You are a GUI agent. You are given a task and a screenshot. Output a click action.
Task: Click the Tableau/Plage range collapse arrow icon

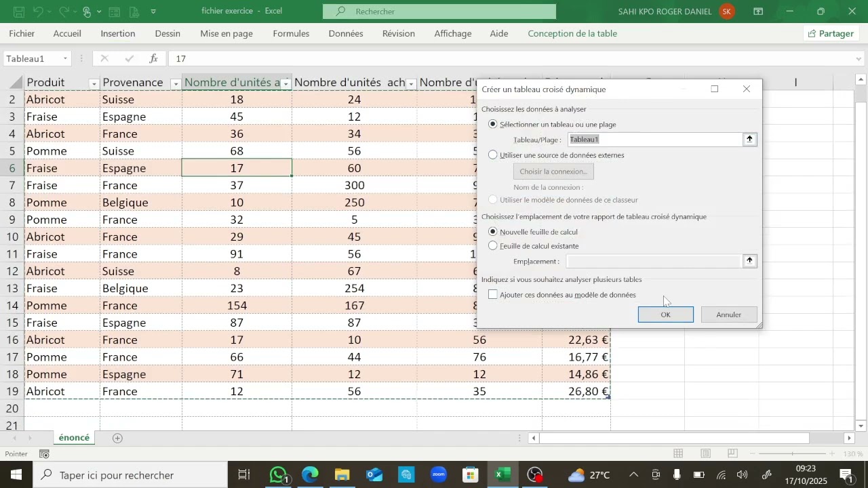pos(750,140)
